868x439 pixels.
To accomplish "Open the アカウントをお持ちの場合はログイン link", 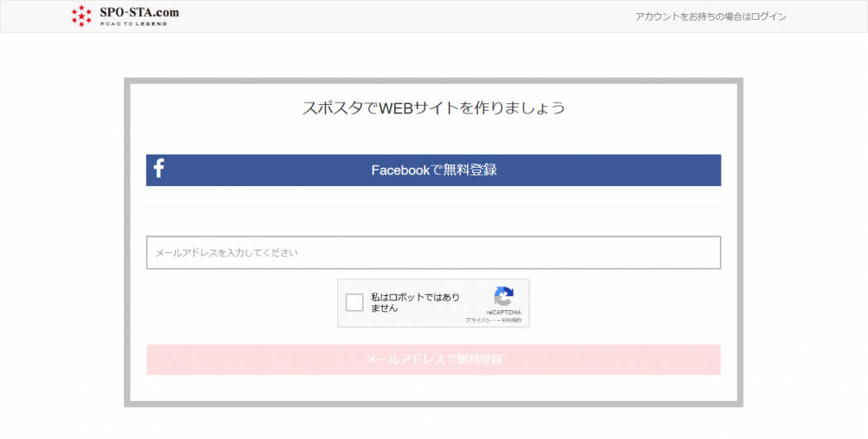I will 710,17.
